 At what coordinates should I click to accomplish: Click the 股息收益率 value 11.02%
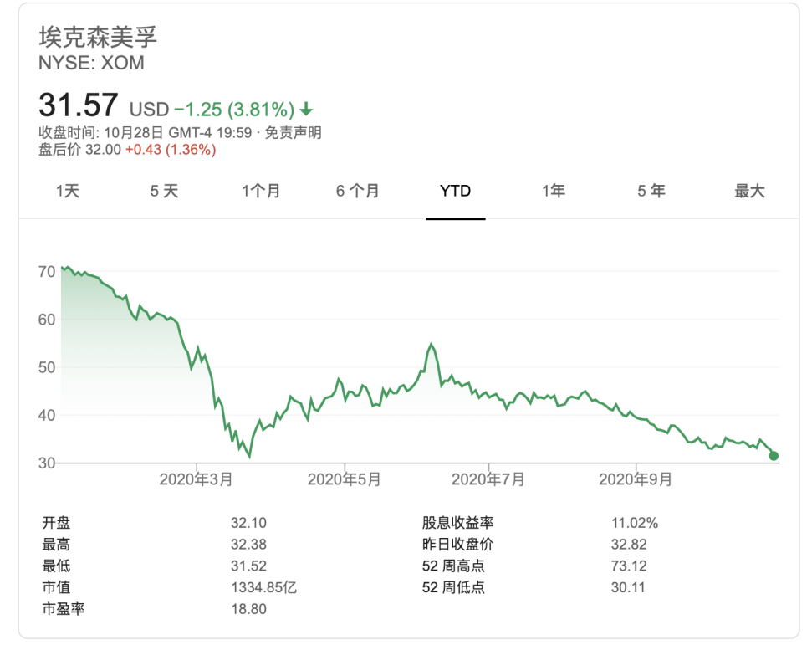tap(635, 523)
